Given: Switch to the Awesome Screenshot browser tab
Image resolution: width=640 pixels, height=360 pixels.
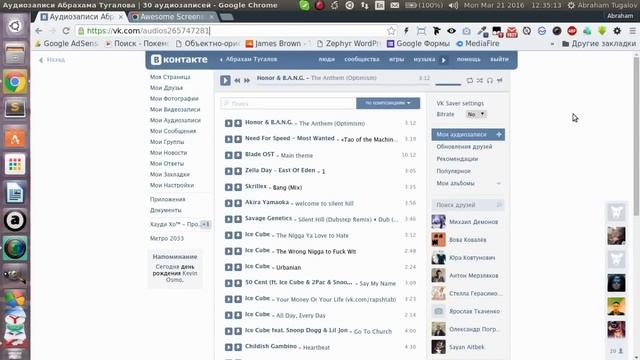Looking at the screenshot, I should pos(171,17).
